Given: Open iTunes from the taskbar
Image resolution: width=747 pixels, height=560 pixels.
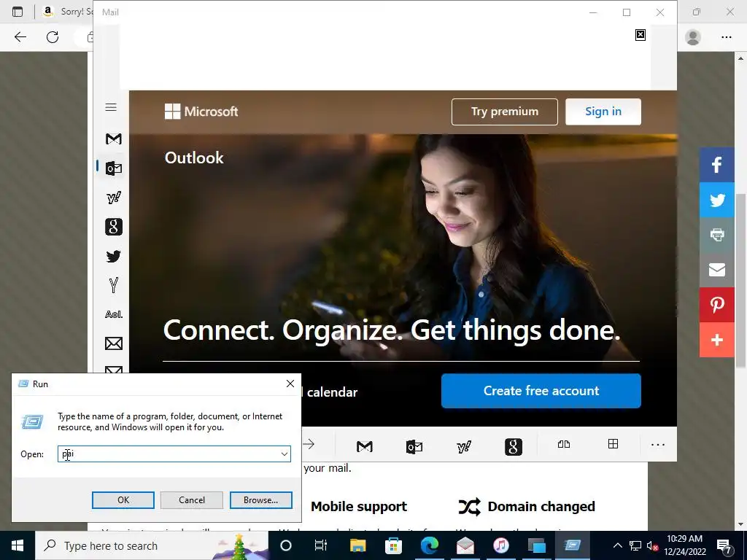Looking at the screenshot, I should (x=500, y=545).
